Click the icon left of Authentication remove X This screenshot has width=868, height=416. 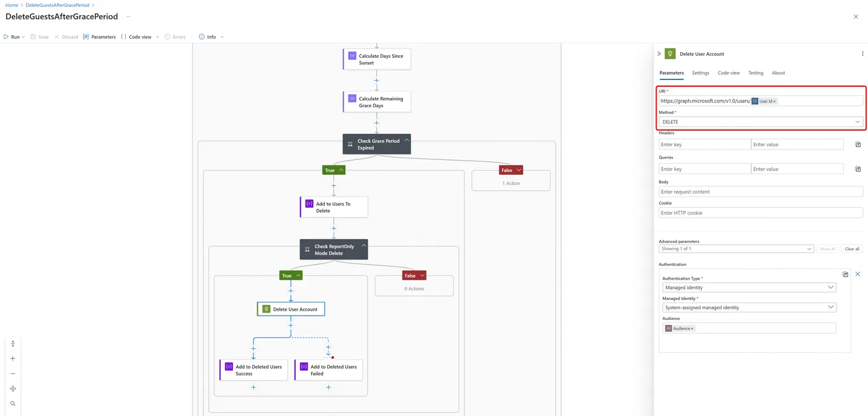pyautogui.click(x=846, y=274)
